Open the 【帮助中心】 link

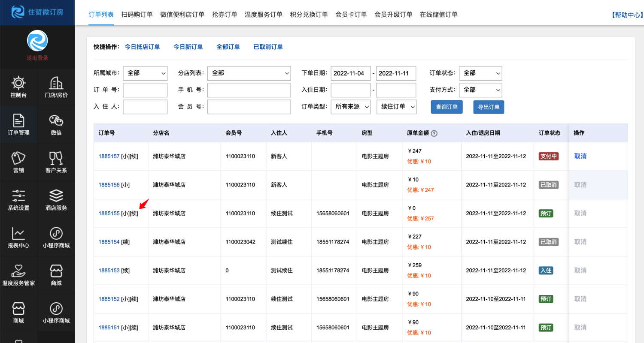tap(627, 15)
